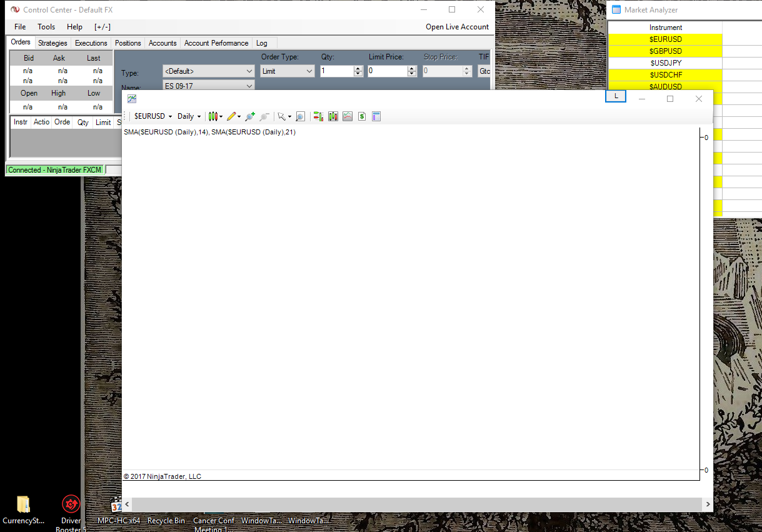
Task: Switch to the Account Performance tab
Action: tap(216, 43)
